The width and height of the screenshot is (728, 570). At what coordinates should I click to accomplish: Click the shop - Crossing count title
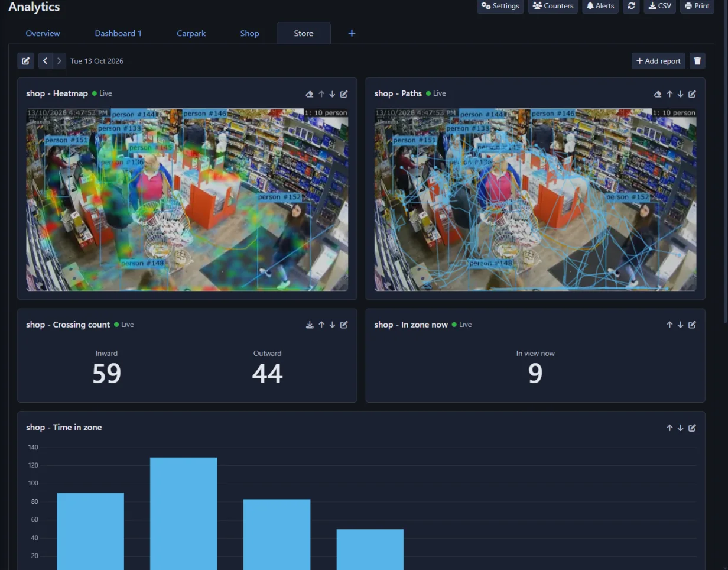(x=68, y=325)
